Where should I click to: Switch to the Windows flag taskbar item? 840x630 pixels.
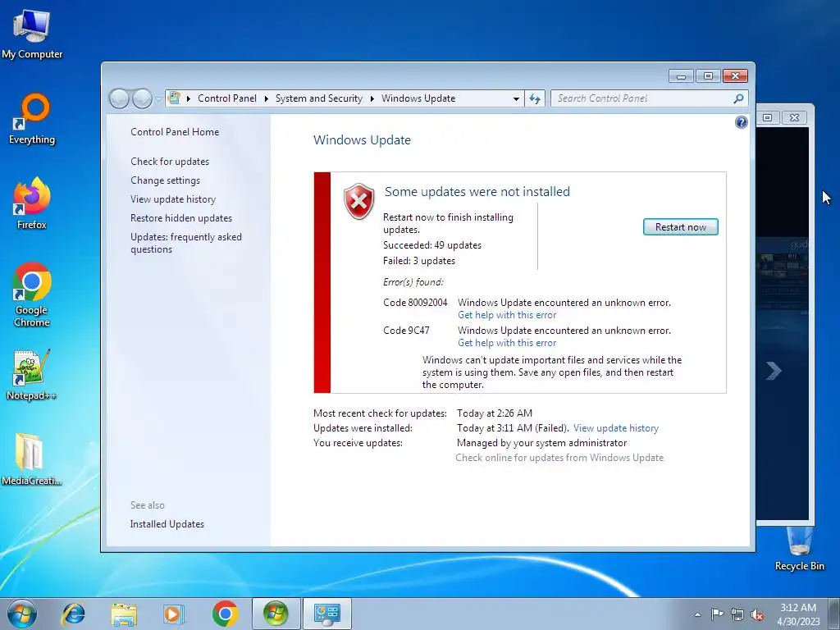point(276,614)
